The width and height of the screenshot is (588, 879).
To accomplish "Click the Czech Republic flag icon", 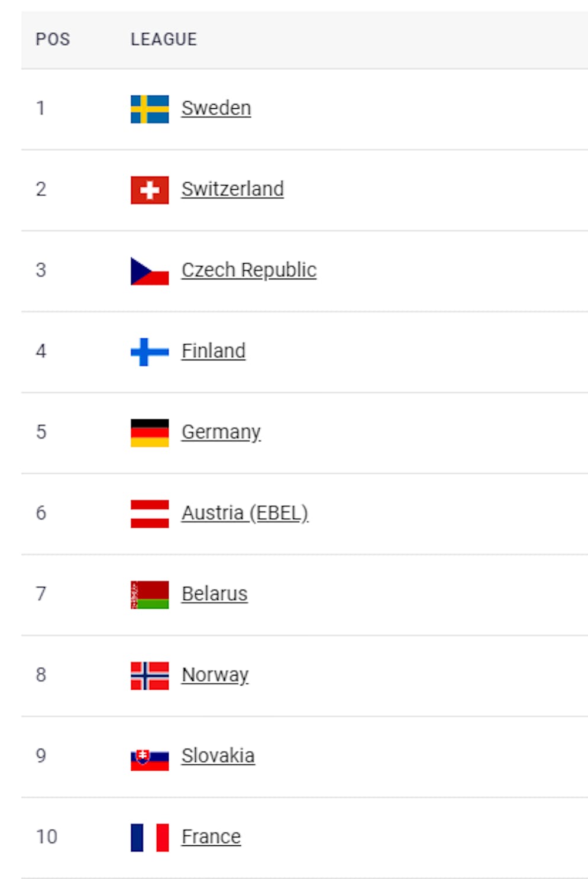I will 150,271.
